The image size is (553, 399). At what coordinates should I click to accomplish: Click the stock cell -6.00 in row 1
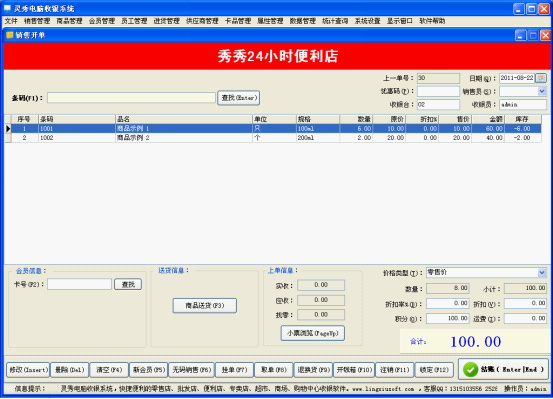[522, 129]
